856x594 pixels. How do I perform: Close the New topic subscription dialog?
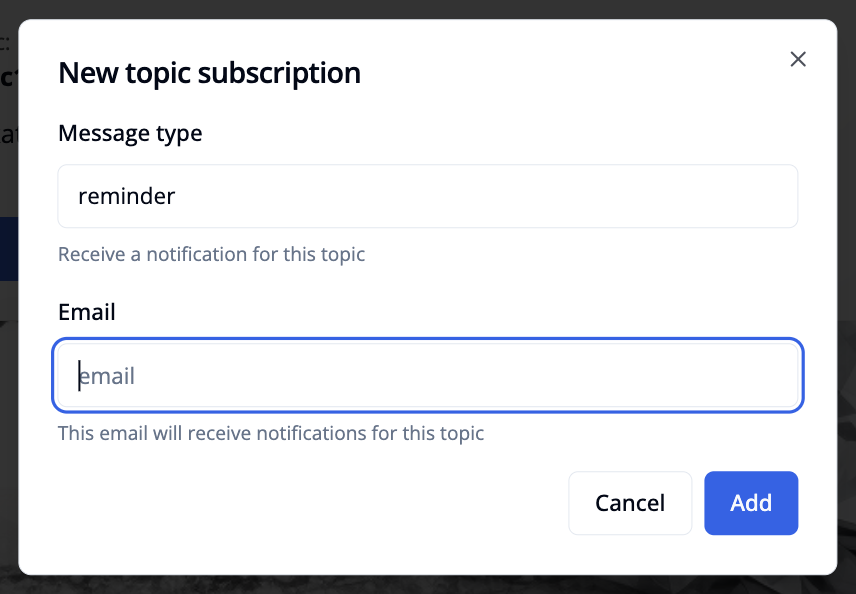click(x=798, y=59)
